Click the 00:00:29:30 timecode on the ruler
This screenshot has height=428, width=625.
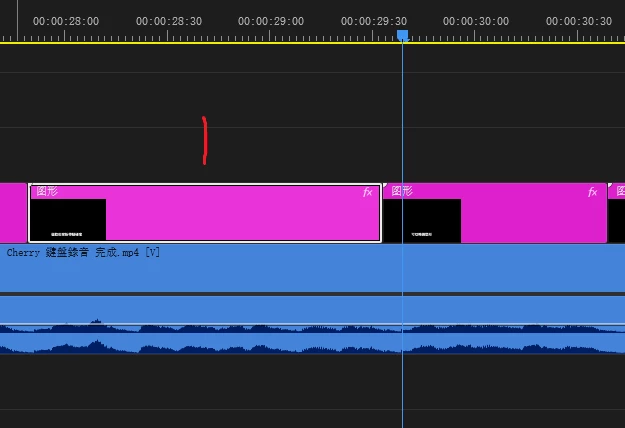374,21
